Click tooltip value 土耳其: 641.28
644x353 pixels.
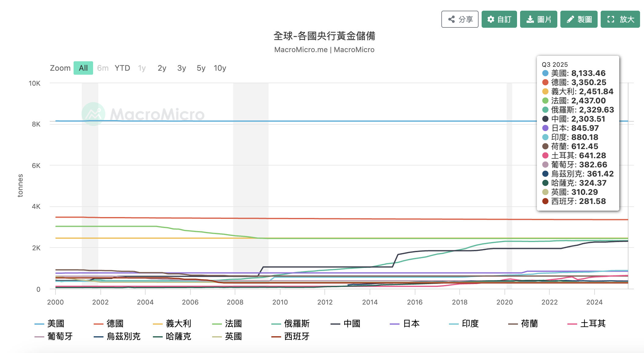pos(574,155)
